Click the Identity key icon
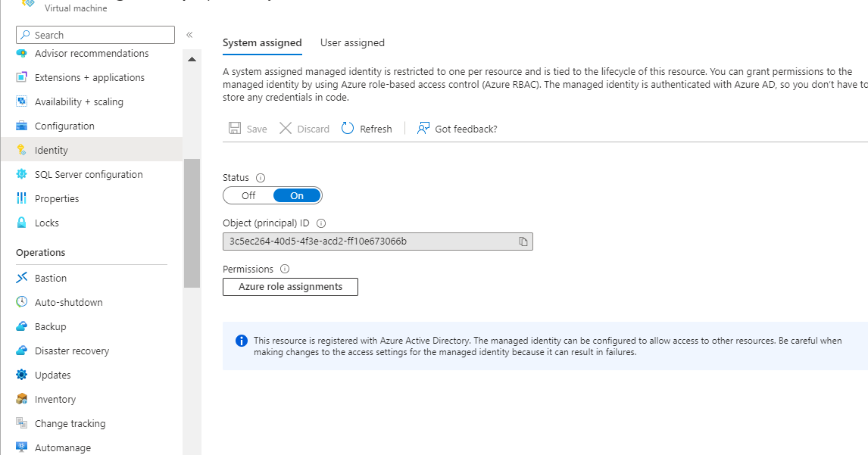Image resolution: width=868 pixels, height=455 pixels. coord(22,150)
